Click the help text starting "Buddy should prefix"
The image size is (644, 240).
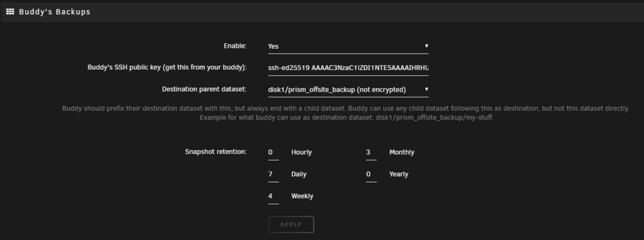(x=346, y=108)
